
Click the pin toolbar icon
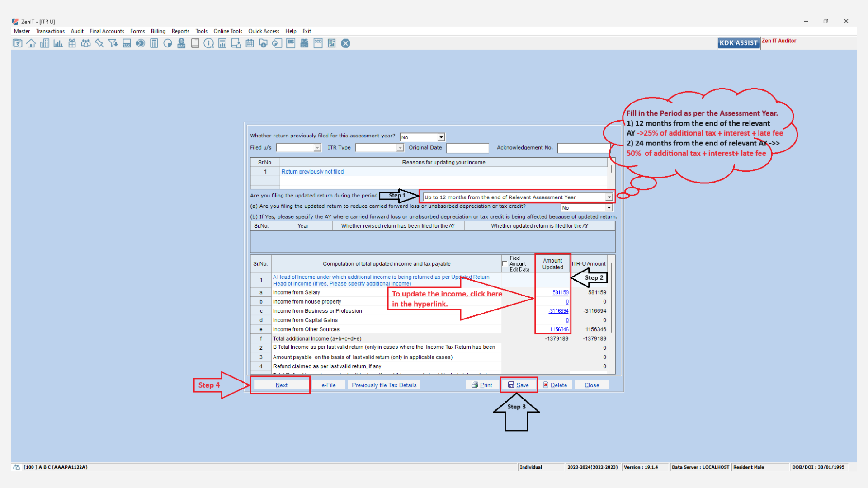point(99,43)
